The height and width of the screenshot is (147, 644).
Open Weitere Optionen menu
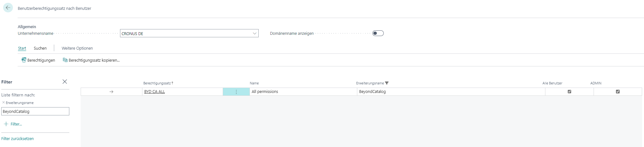coord(77,48)
